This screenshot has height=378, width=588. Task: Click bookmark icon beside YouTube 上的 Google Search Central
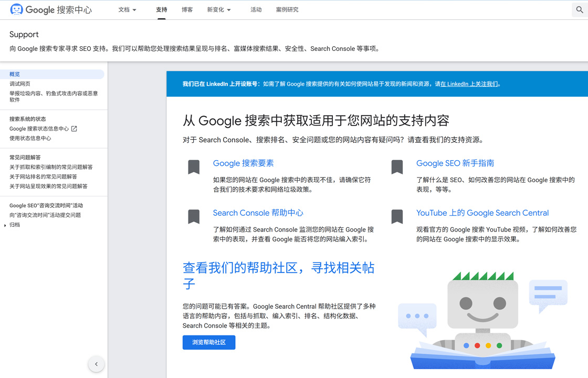point(397,217)
